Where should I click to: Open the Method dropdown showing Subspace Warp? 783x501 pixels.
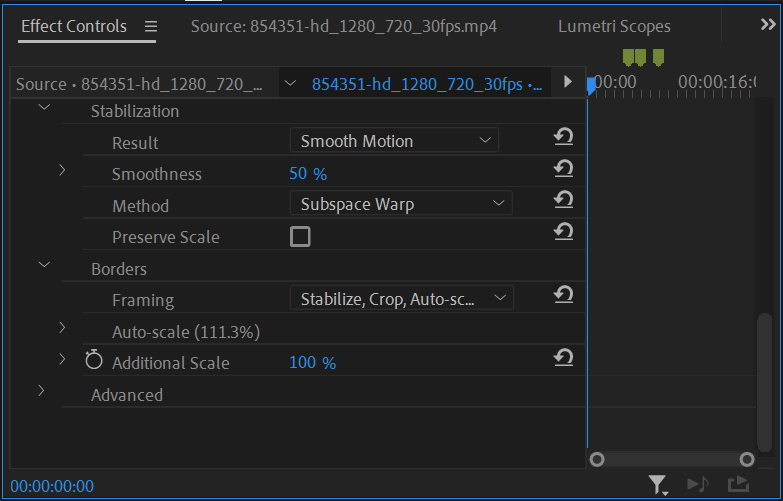401,204
